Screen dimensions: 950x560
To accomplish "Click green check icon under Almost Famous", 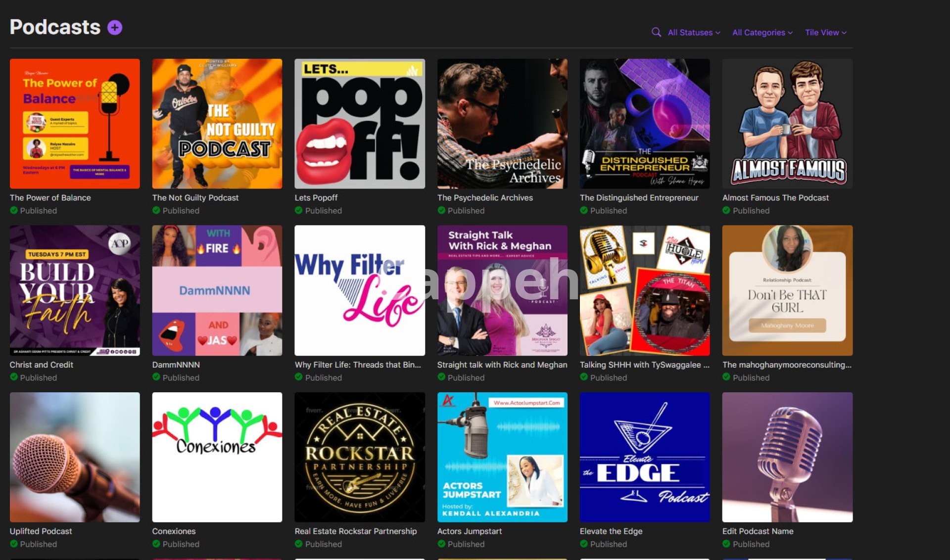I will [x=726, y=210].
